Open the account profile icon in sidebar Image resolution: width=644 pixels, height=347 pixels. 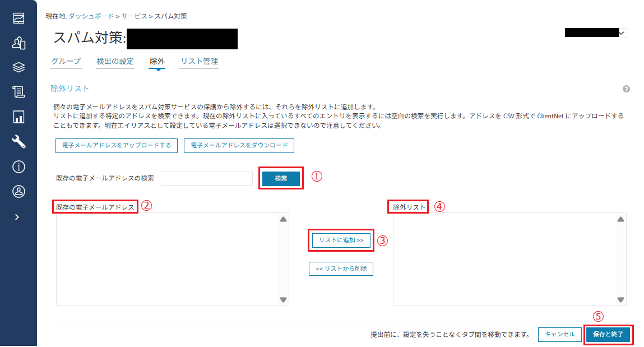pyautogui.click(x=18, y=191)
